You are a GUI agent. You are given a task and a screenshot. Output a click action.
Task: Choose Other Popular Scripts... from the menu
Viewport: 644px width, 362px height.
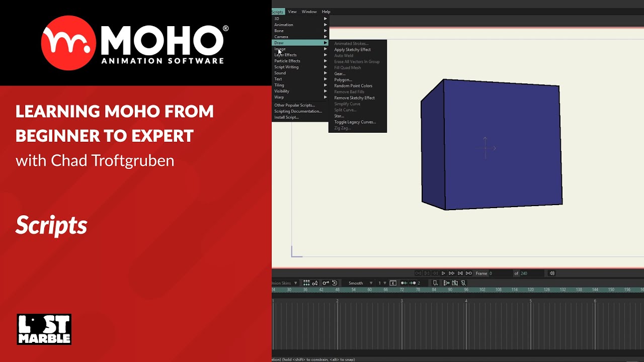[300, 105]
